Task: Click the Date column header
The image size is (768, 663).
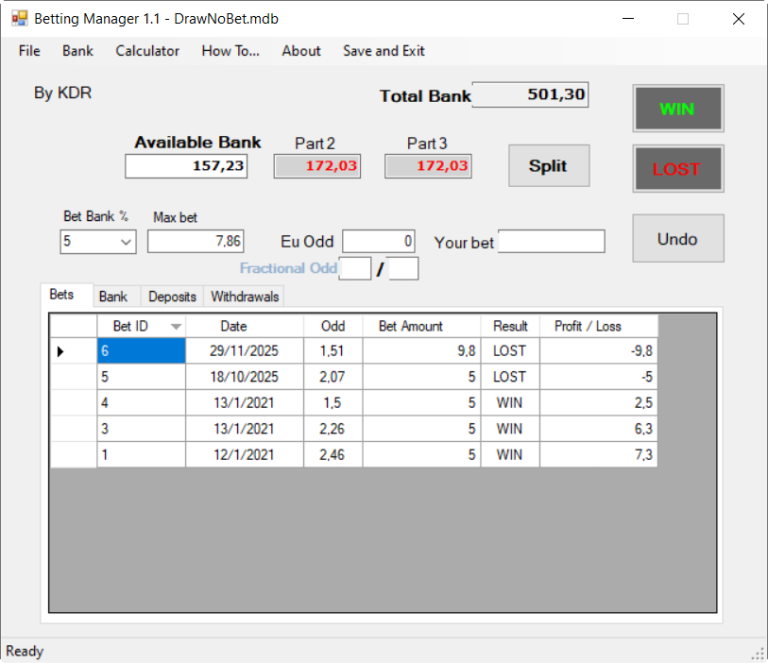Action: point(234,326)
